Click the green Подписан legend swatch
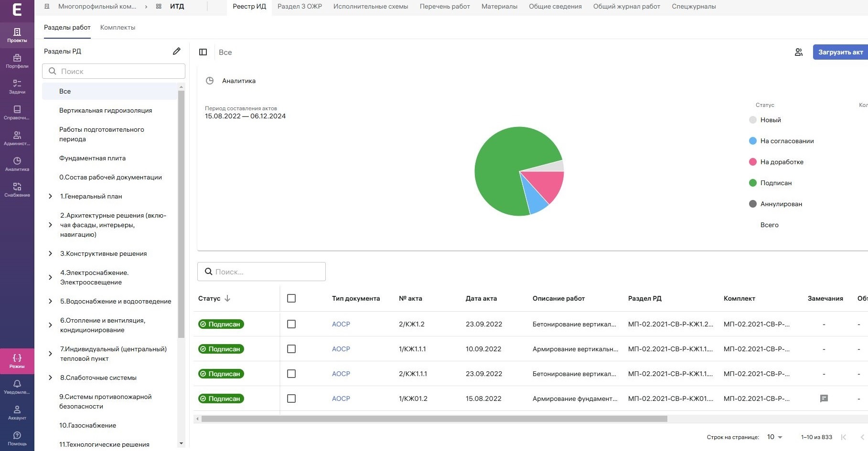Screen dimensions: 868x451 click(753, 183)
